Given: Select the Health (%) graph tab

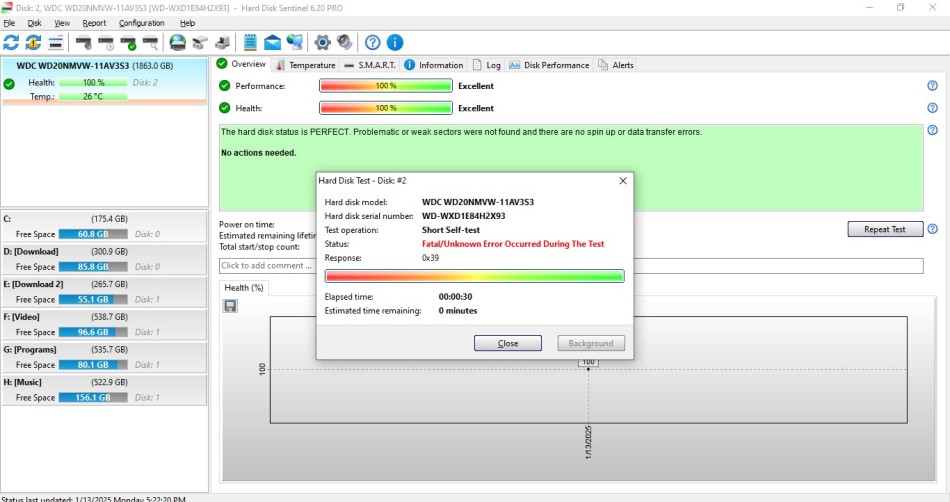Looking at the screenshot, I should [244, 288].
